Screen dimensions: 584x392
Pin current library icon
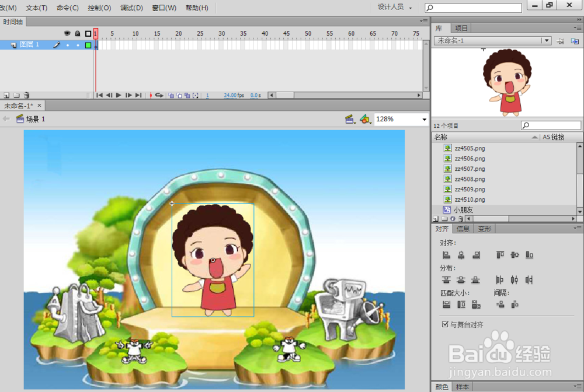560,41
